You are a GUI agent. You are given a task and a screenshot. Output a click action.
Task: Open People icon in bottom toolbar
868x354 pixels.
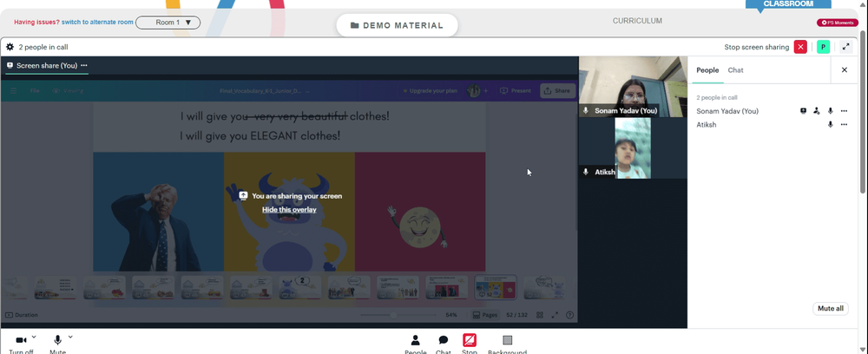pos(415,340)
